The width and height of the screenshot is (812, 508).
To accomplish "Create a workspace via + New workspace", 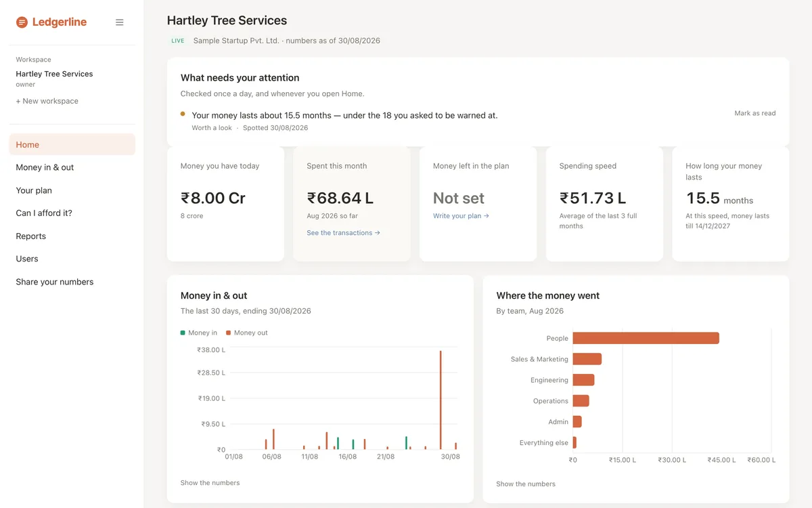I will (47, 101).
